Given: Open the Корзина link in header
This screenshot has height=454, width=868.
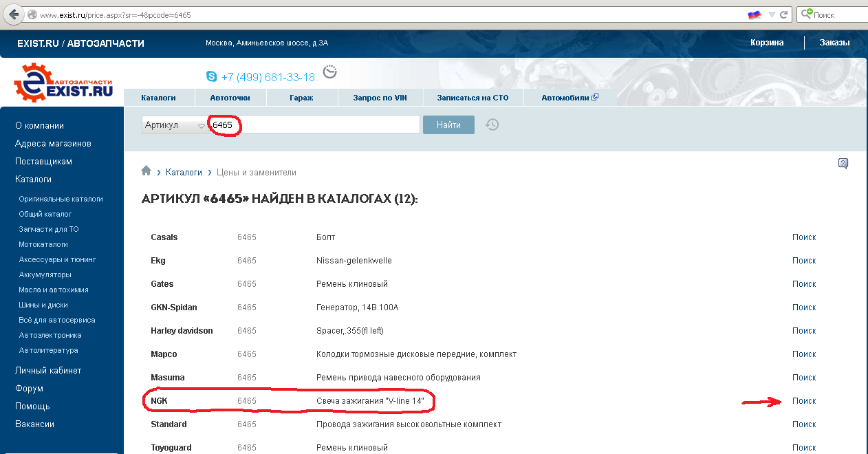Looking at the screenshot, I should pos(767,43).
